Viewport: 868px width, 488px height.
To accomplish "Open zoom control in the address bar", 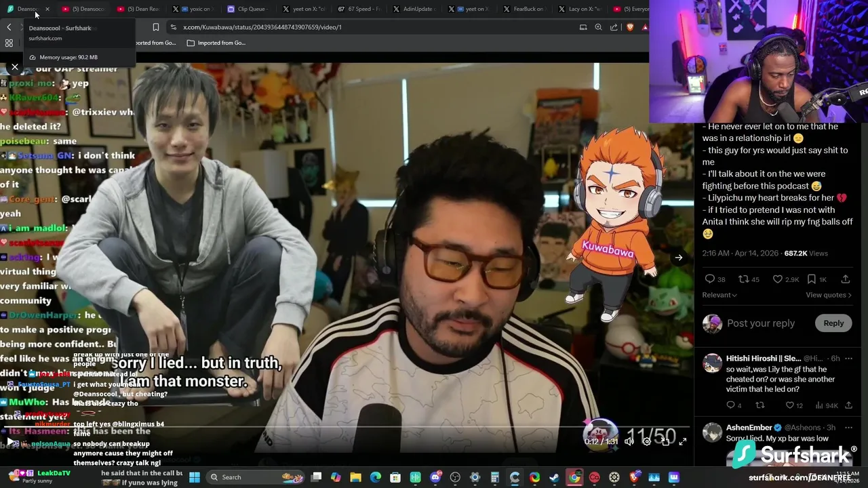I will click(598, 27).
